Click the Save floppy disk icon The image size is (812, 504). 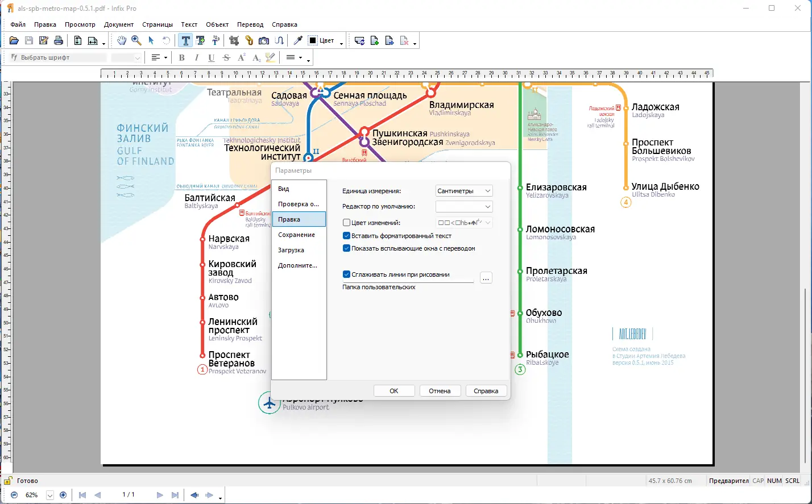[29, 40]
